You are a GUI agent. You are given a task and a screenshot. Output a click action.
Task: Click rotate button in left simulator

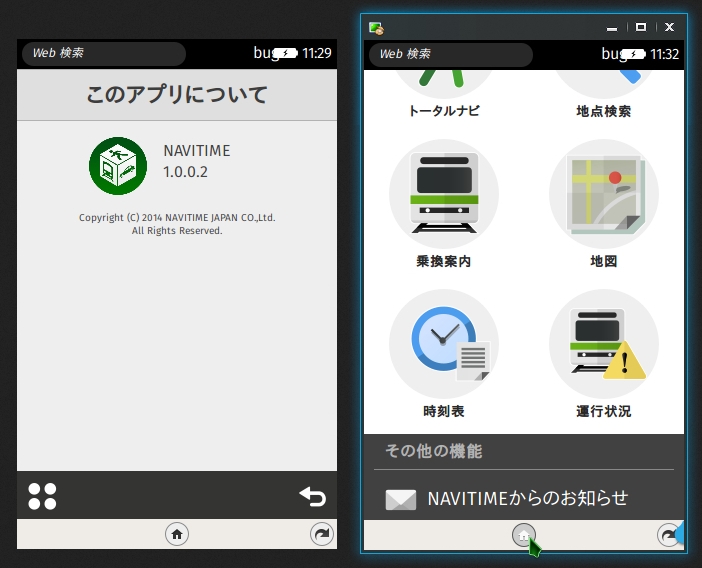(x=322, y=534)
